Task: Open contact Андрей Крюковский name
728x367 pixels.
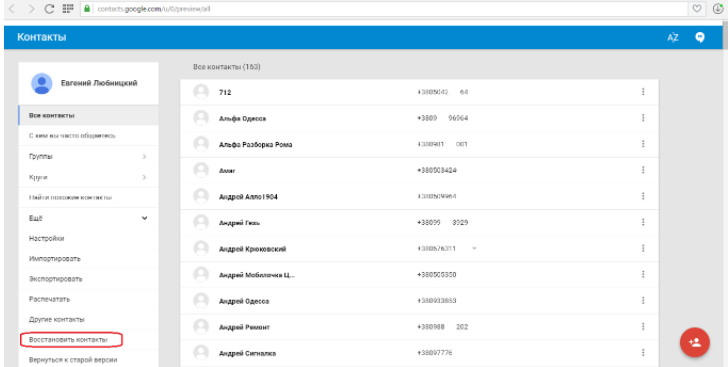Action: (x=252, y=249)
